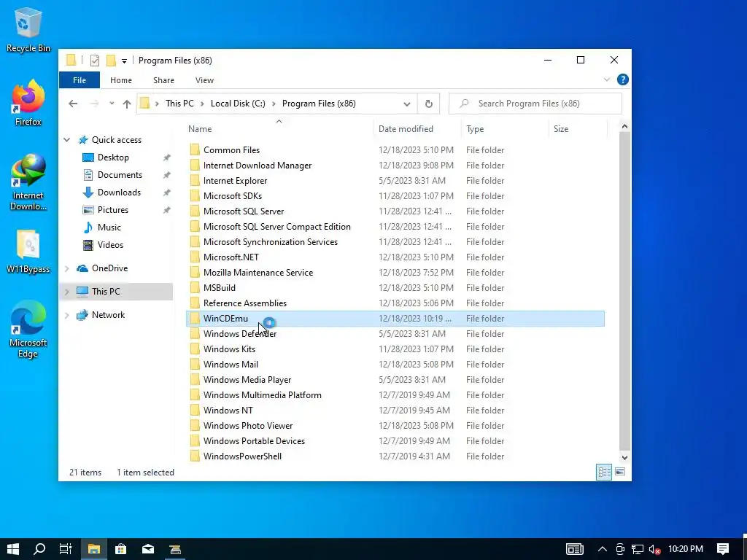Launch Firefox from desktop shortcut

pos(28,103)
